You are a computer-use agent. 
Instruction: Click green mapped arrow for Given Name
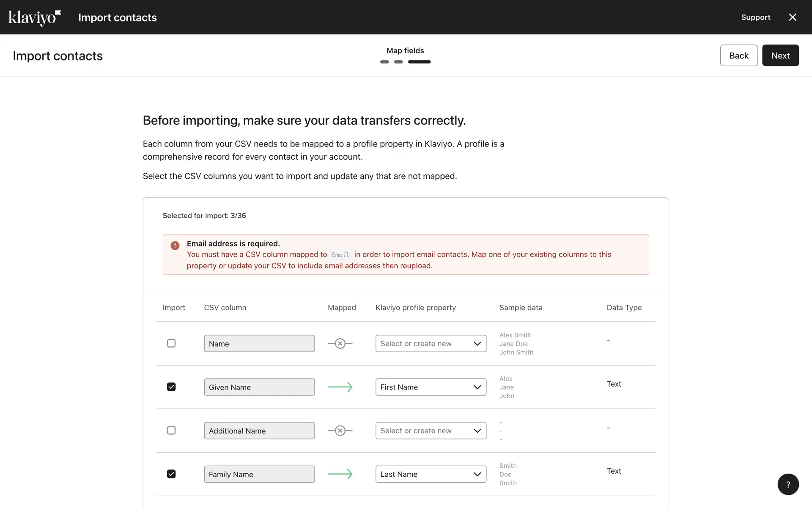tap(340, 387)
